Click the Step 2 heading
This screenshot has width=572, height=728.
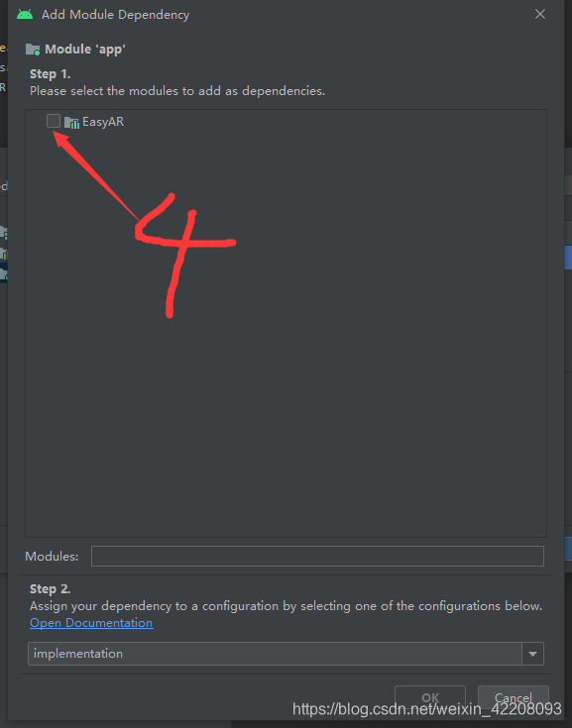coord(51,589)
